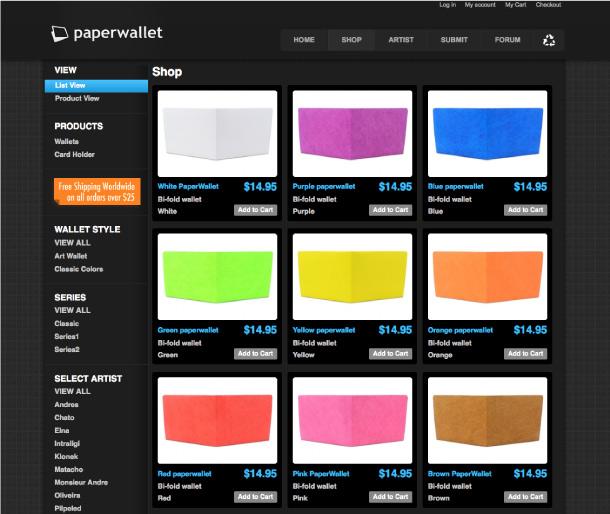The image size is (610, 514).
Task: Switch to Product View
Action: click(77, 98)
